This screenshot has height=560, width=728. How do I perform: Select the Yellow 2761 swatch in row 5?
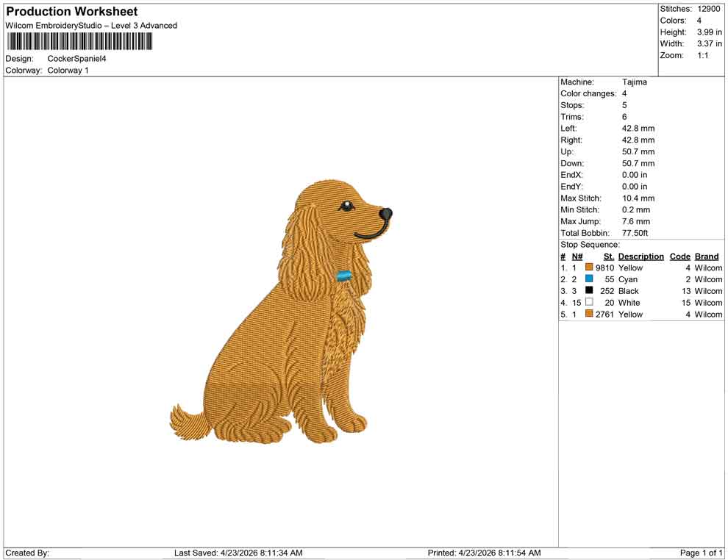588,314
